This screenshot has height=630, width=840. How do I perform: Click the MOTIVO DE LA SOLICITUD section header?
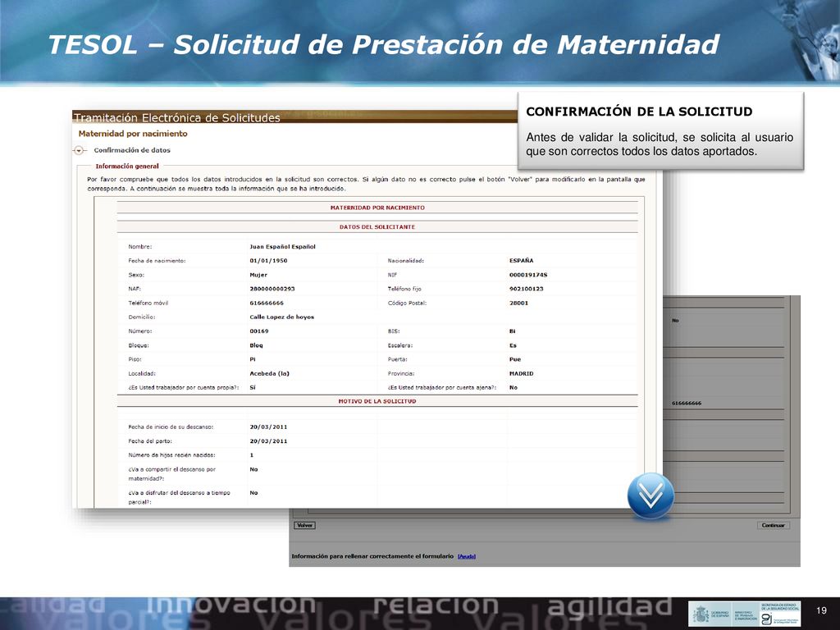coord(377,401)
